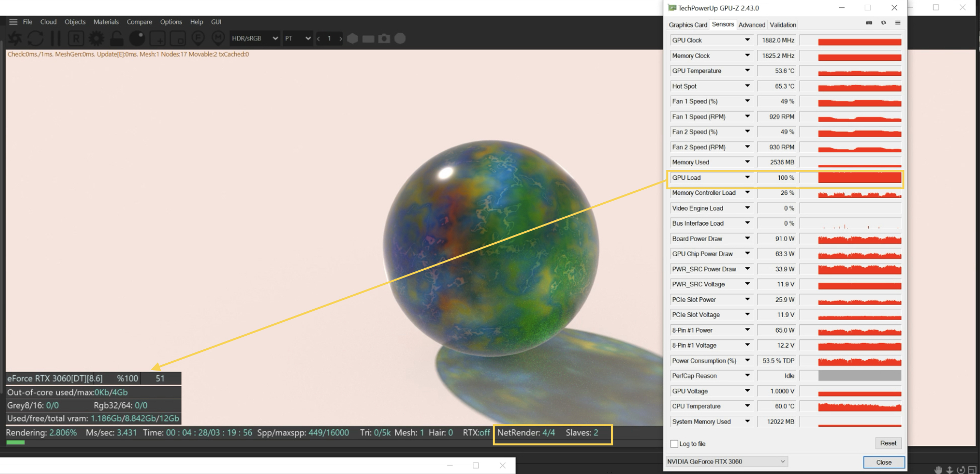980x474 pixels.
Task: Open the GUI menu
Action: [216, 22]
